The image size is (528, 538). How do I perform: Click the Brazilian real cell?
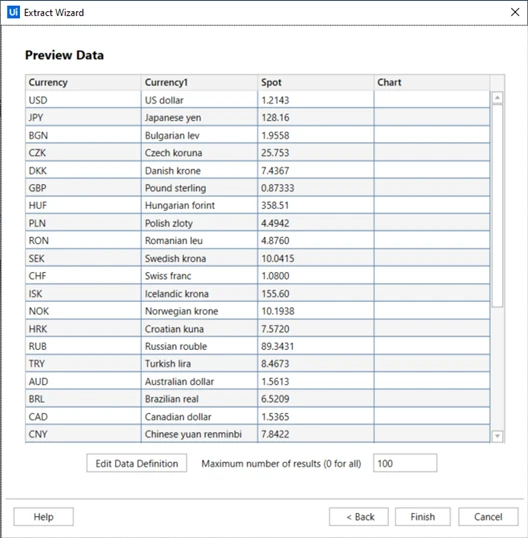[x=199, y=399]
